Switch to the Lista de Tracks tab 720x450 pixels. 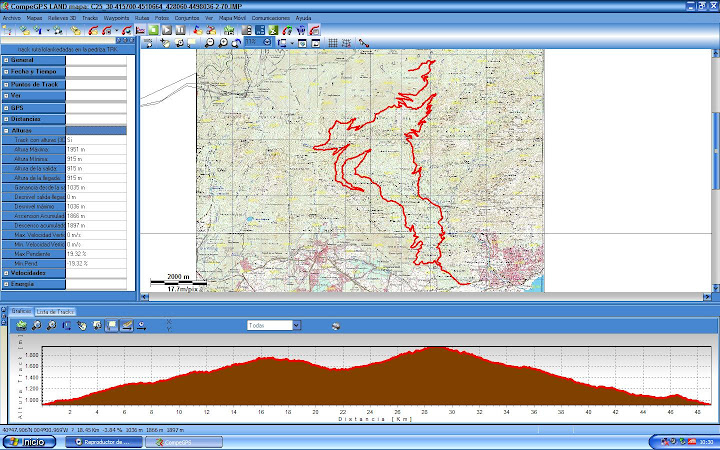click(x=55, y=312)
